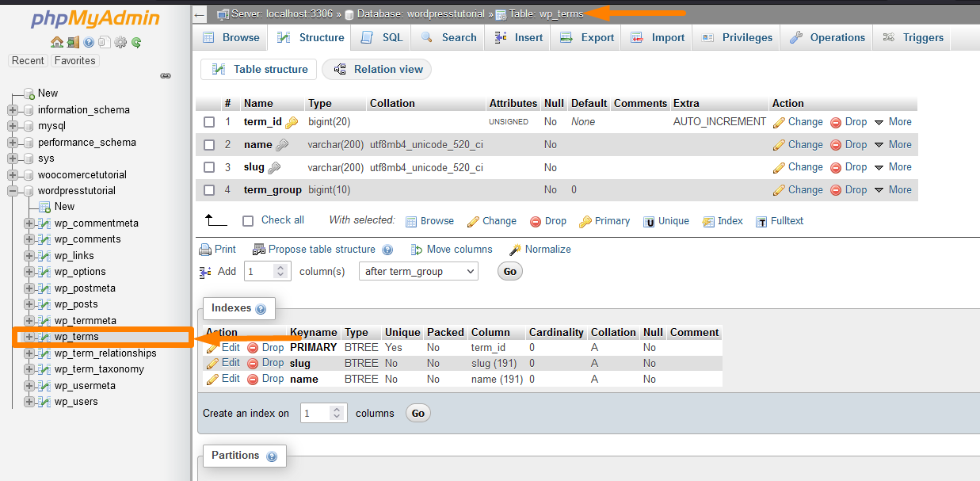
Task: Open More menu for term_id row
Action: click(893, 122)
